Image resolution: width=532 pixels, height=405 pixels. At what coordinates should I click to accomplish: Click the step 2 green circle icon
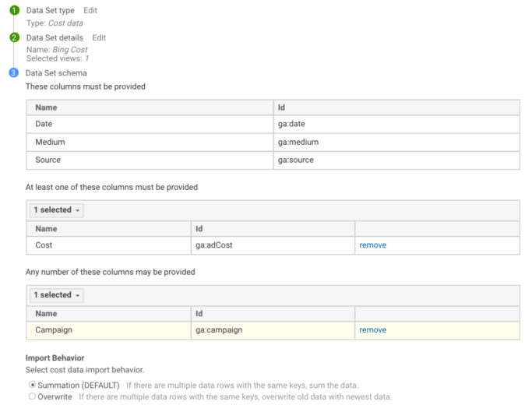click(x=14, y=37)
